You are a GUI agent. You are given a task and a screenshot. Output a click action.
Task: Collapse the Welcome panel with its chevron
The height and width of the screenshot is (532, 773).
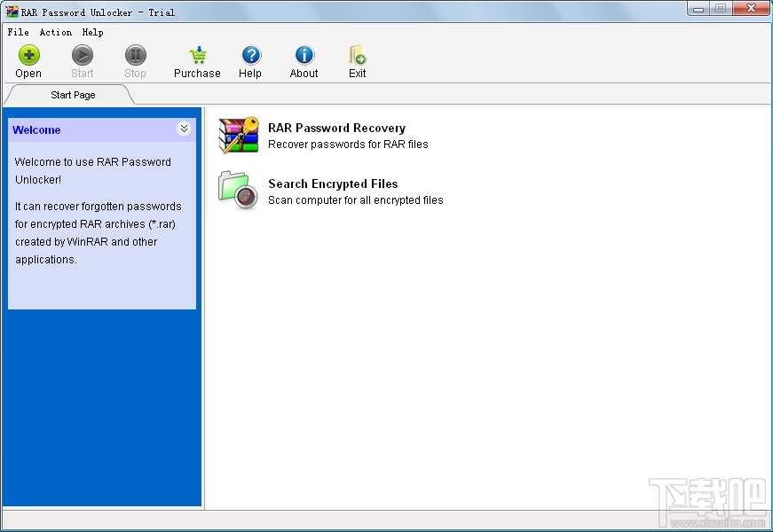click(x=185, y=129)
